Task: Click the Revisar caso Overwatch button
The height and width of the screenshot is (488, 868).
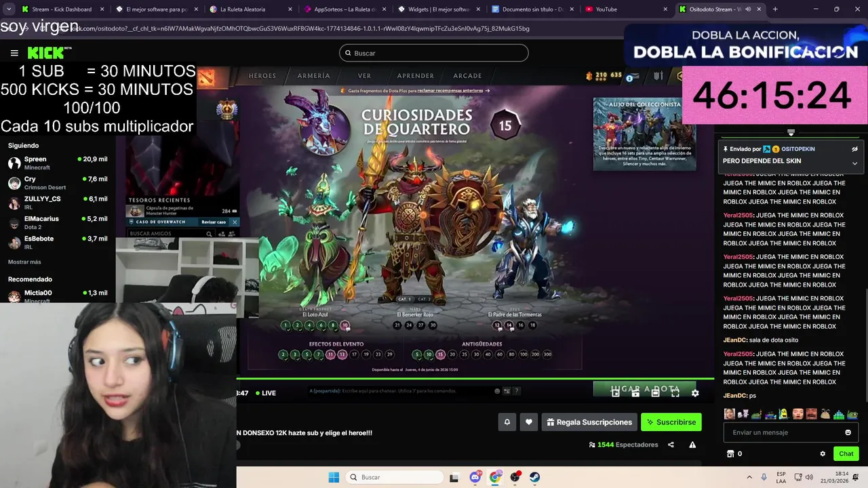Action: point(214,222)
